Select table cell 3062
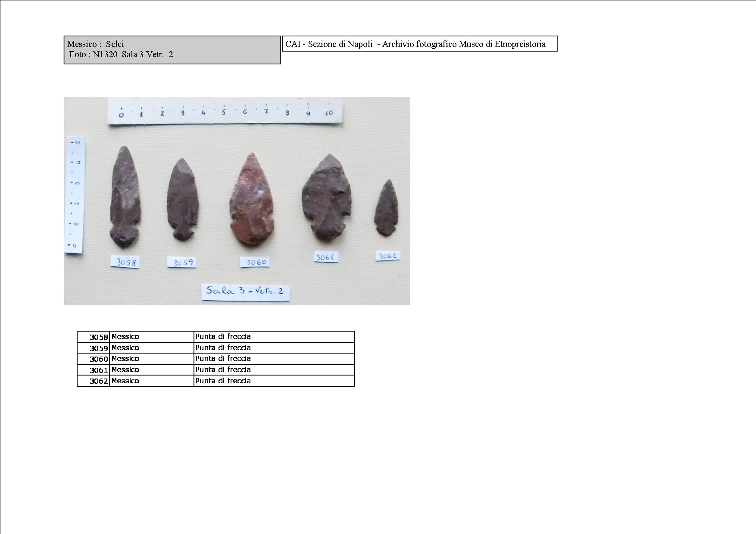756x534 pixels. pos(94,381)
